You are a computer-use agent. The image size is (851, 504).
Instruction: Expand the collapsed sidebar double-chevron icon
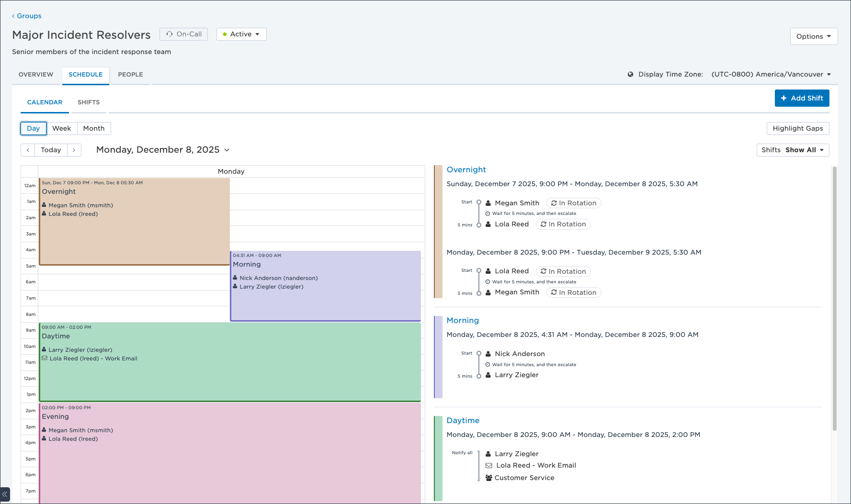coord(5,494)
